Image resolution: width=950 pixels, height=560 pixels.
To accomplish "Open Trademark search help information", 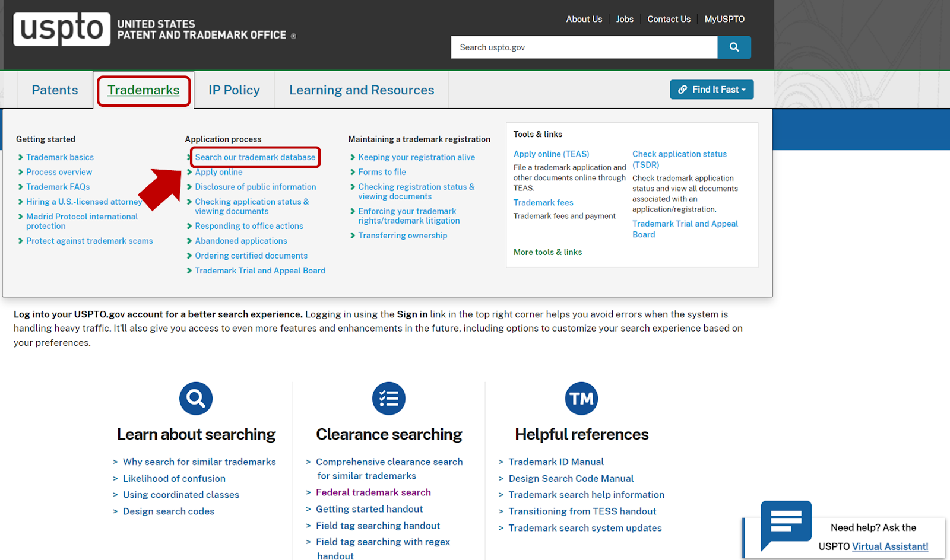I will point(586,495).
